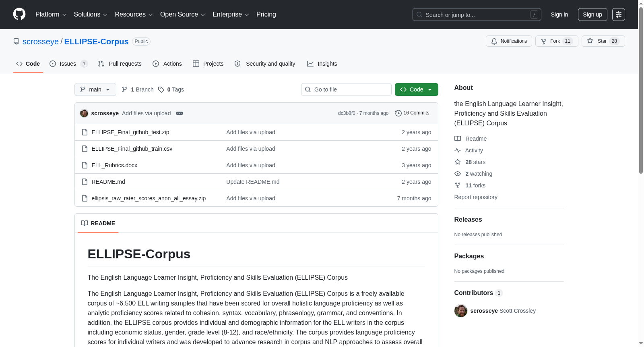This screenshot has height=347, width=644.
Task: Open the Contributors heading link
Action: point(478,293)
